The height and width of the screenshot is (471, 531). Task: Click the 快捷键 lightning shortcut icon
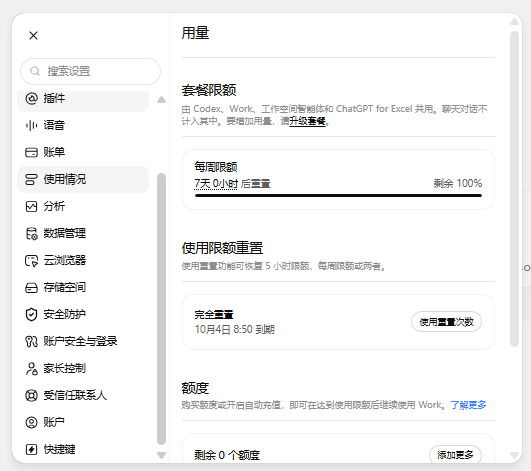click(x=31, y=449)
